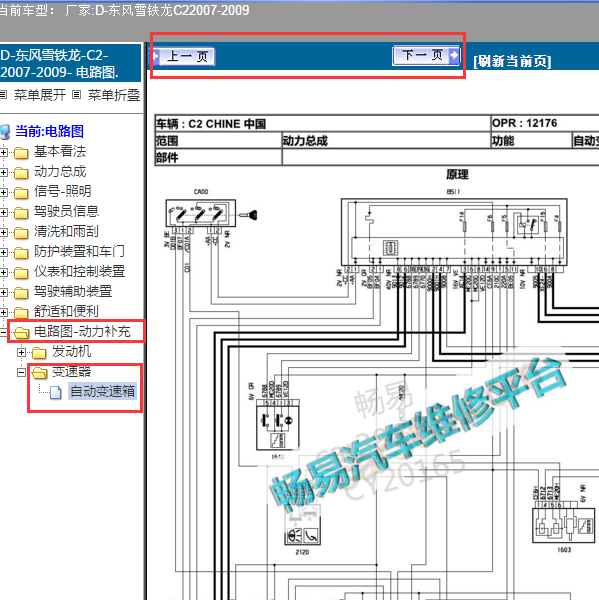The width and height of the screenshot is (599, 600).
Task: Click the CA00 ignition switch component
Action: point(201,213)
